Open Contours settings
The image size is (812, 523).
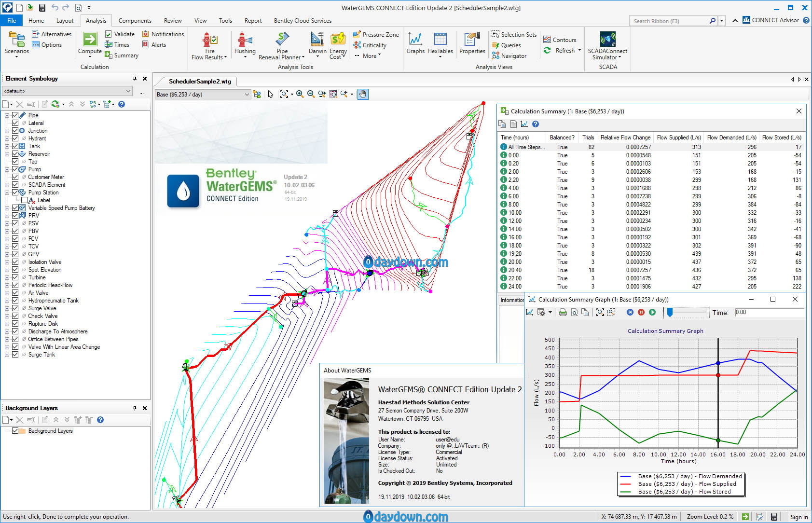[x=560, y=40]
